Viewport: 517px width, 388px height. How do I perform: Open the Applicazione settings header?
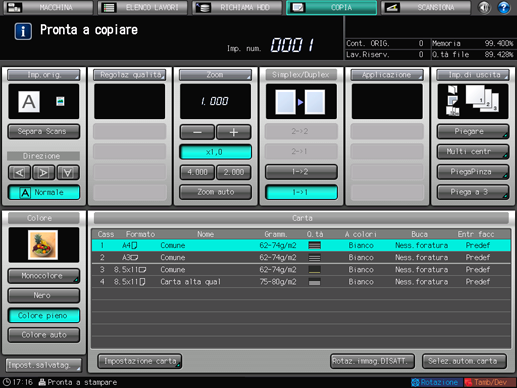pyautogui.click(x=387, y=75)
